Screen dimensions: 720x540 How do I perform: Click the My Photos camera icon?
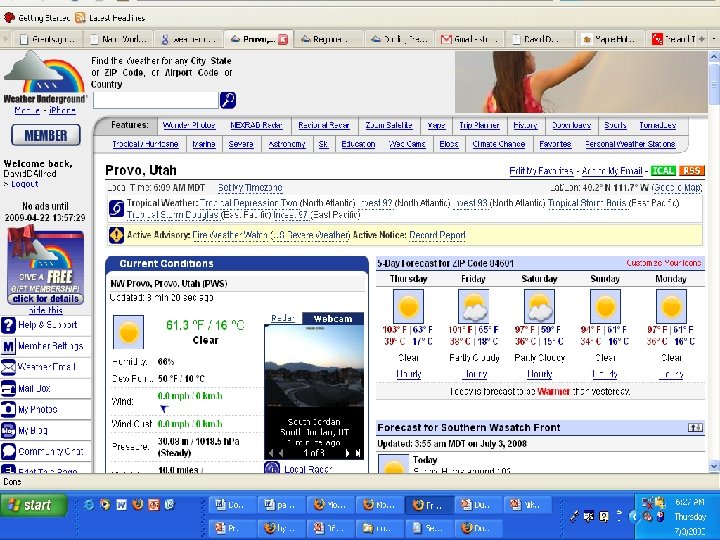click(x=8, y=409)
